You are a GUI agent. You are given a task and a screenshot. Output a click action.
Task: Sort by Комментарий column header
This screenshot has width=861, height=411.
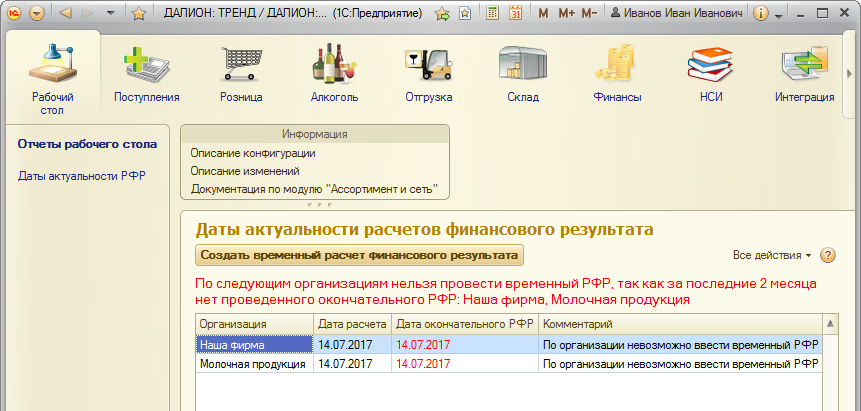tap(680, 324)
